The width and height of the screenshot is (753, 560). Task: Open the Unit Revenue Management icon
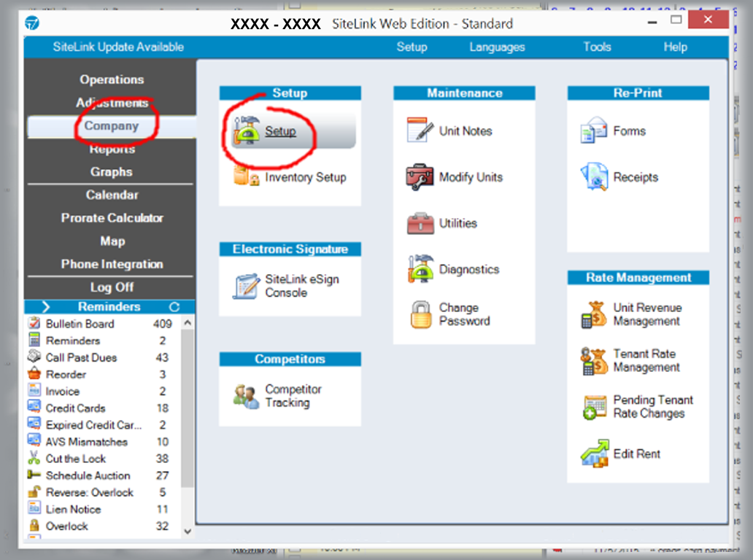[594, 315]
